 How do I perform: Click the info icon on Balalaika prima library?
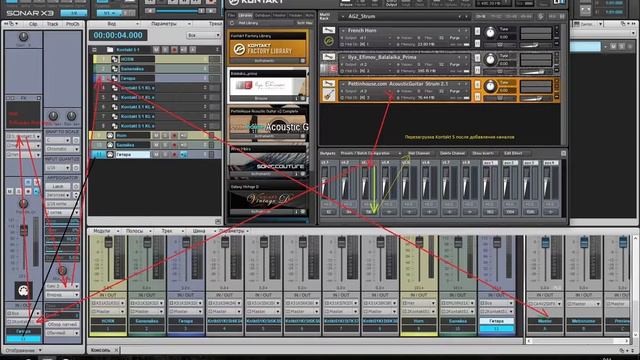tap(297, 98)
